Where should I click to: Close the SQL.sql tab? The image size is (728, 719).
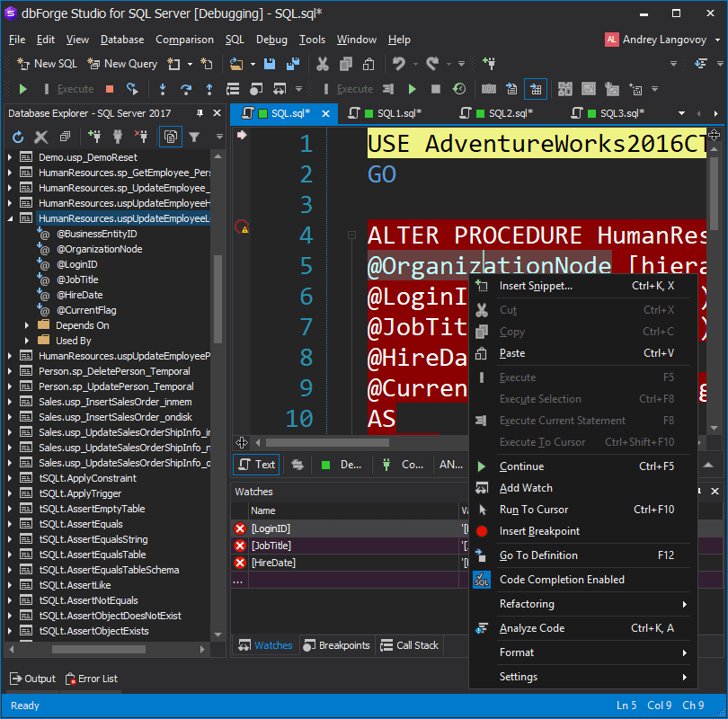pos(326,113)
